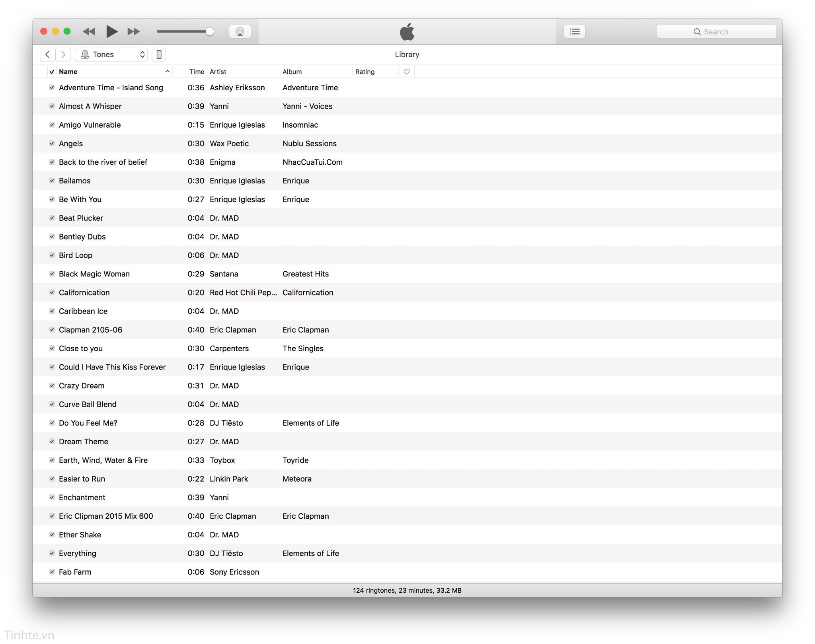The height and width of the screenshot is (644, 815).
Task: Select Everything ringtone name
Action: pos(78,554)
